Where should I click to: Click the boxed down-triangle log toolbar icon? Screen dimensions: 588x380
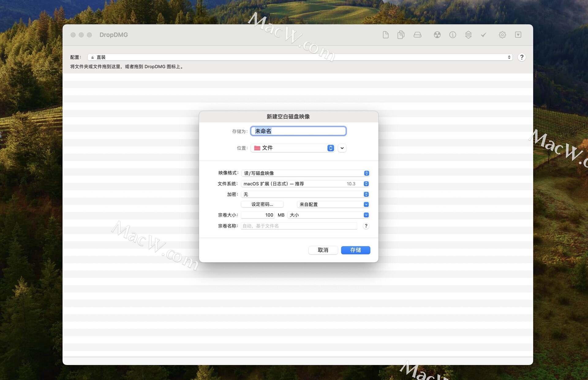(518, 35)
